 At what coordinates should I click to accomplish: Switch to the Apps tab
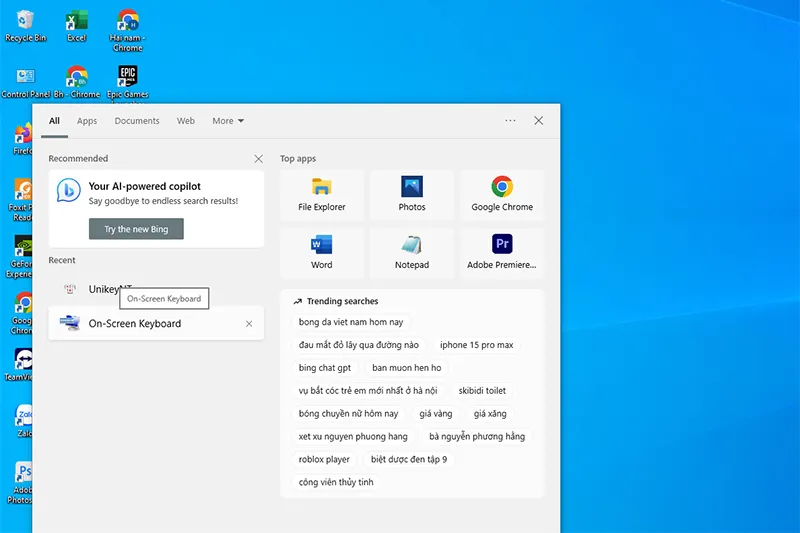point(87,121)
